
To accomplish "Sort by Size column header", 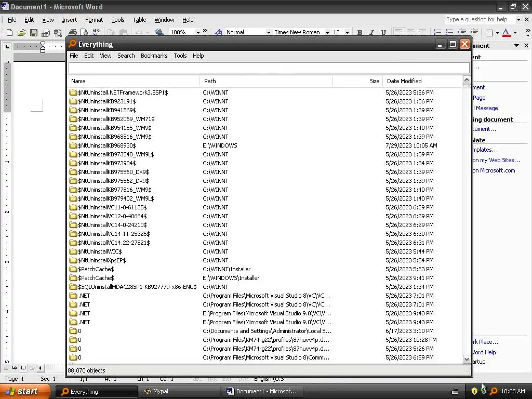I will pos(357,81).
